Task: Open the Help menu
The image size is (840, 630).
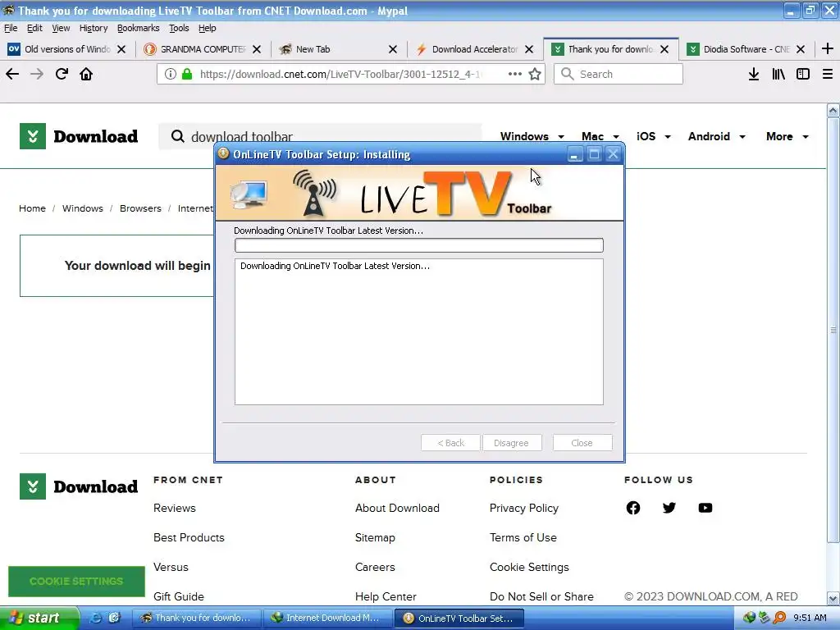Action: tap(207, 28)
